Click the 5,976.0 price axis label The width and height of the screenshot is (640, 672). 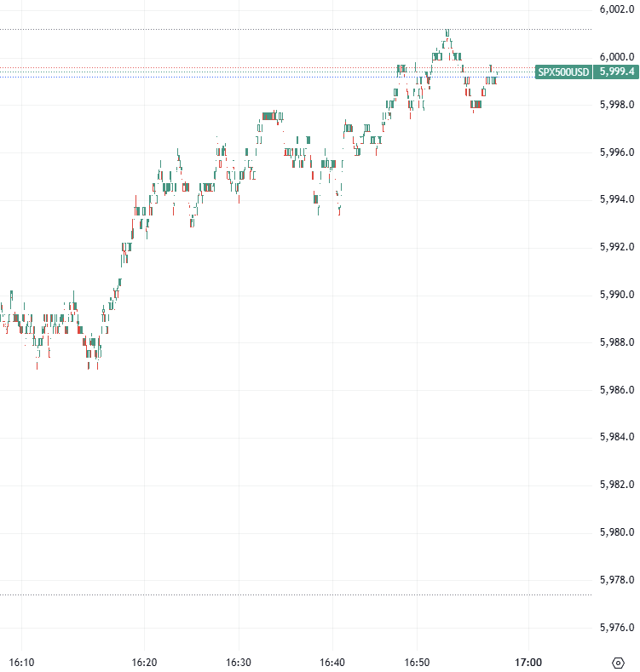(617, 627)
